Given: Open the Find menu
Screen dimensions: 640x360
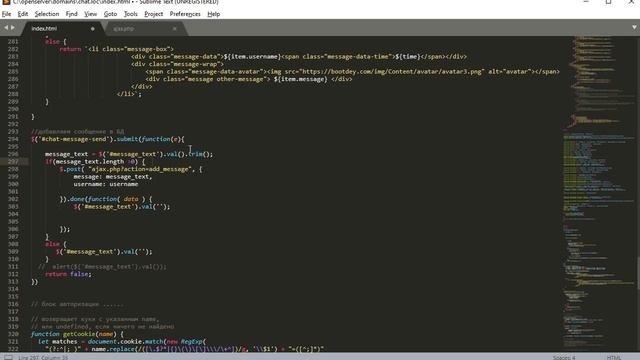Looking at the screenshot, I should click(x=71, y=14).
